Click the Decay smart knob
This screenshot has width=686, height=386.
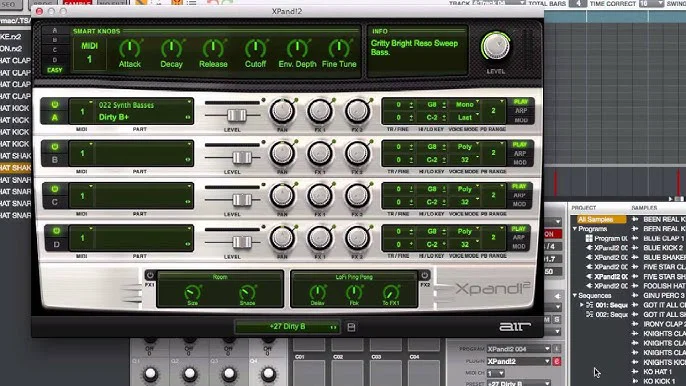(171, 49)
